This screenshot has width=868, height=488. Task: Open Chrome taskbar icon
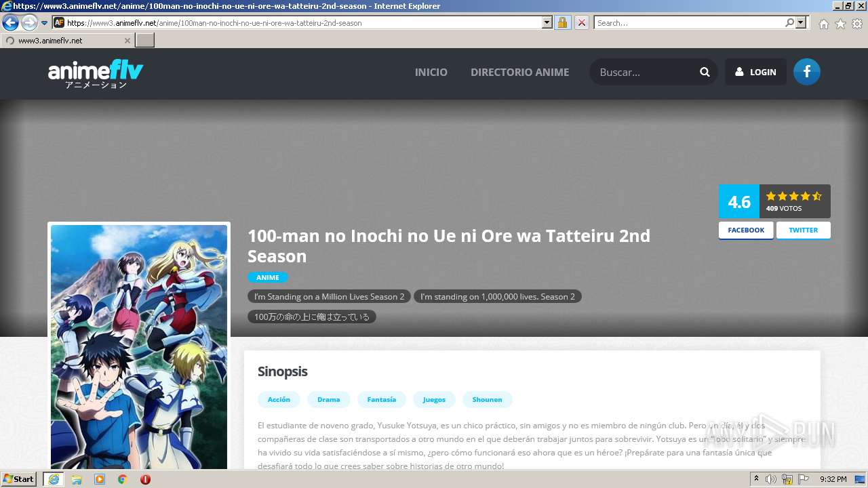pos(123,479)
